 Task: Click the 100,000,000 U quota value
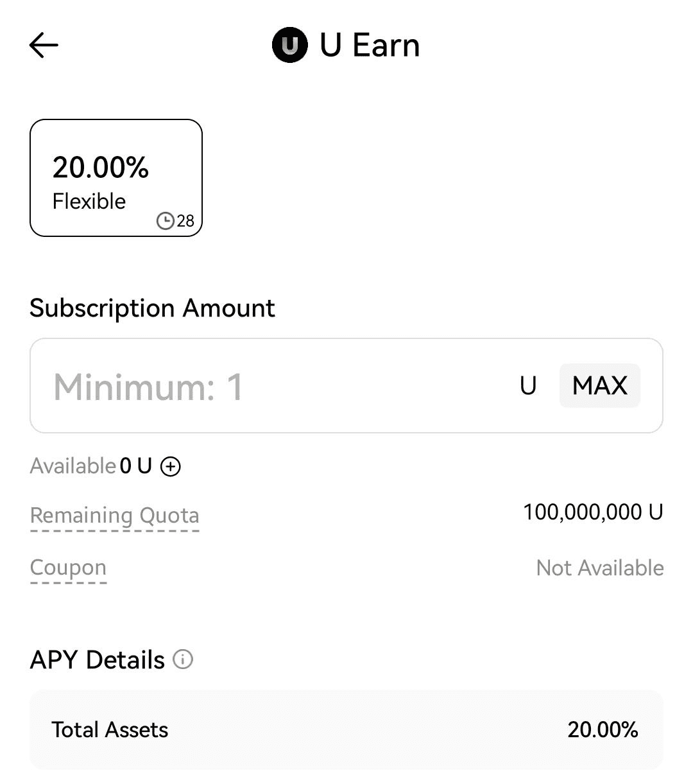click(x=592, y=512)
